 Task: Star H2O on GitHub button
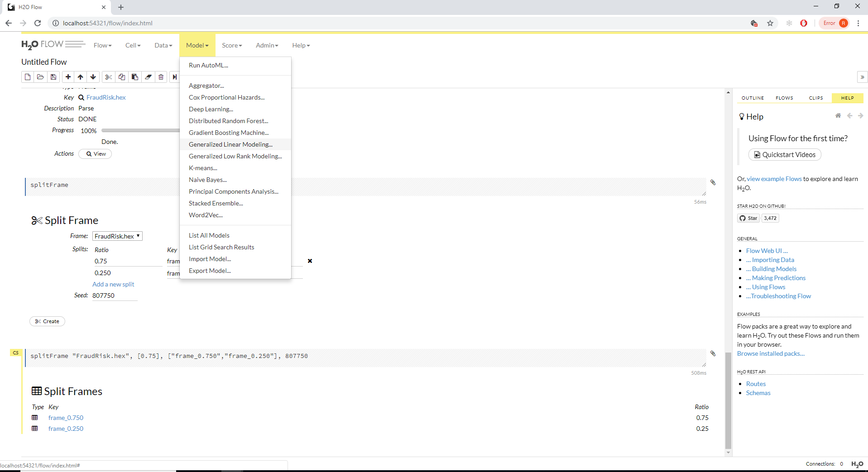pos(748,218)
